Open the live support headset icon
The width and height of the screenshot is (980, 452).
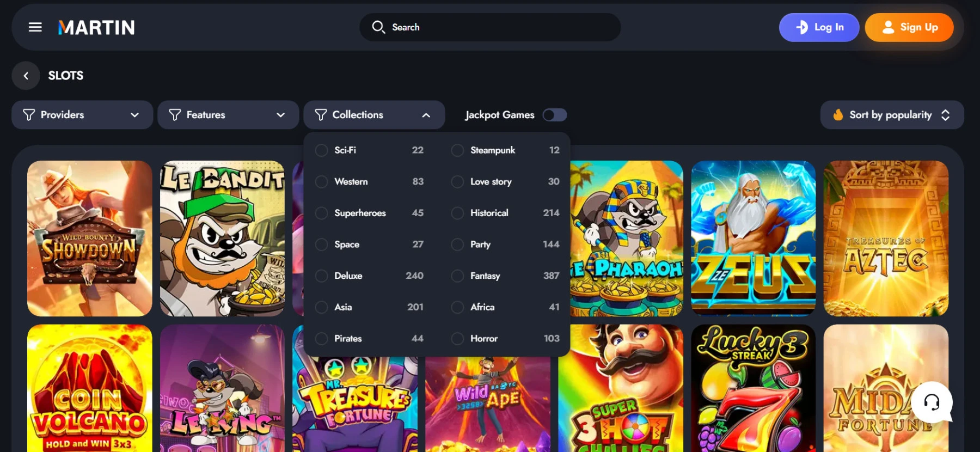point(932,402)
